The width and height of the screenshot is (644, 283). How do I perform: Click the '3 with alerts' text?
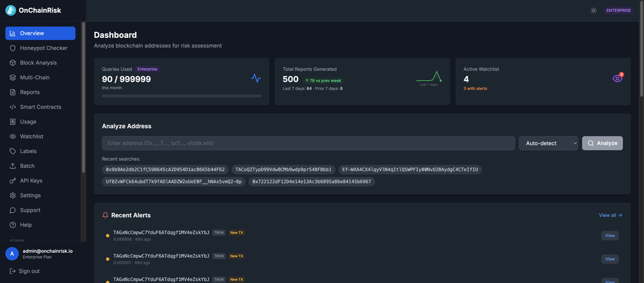(475, 89)
